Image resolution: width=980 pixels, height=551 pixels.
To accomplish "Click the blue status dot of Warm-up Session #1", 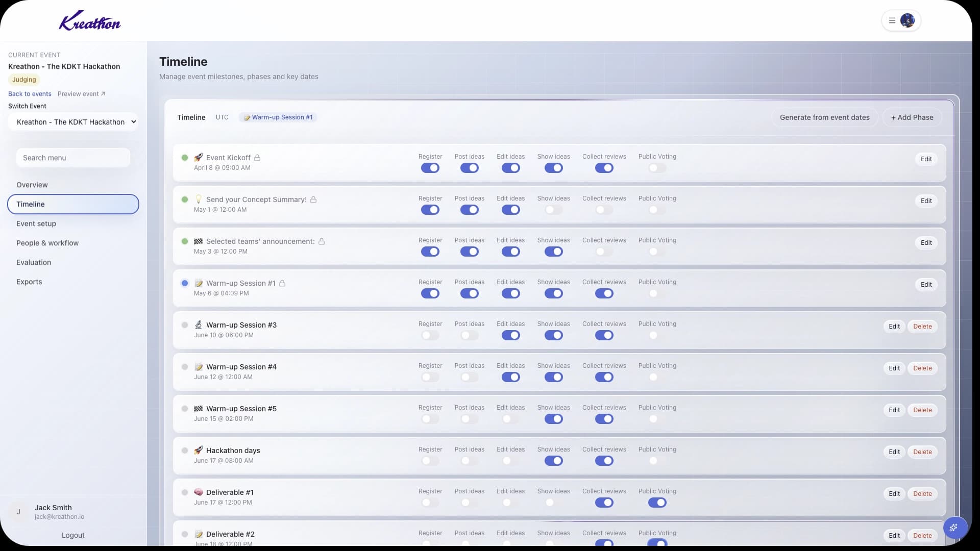I will point(185,283).
